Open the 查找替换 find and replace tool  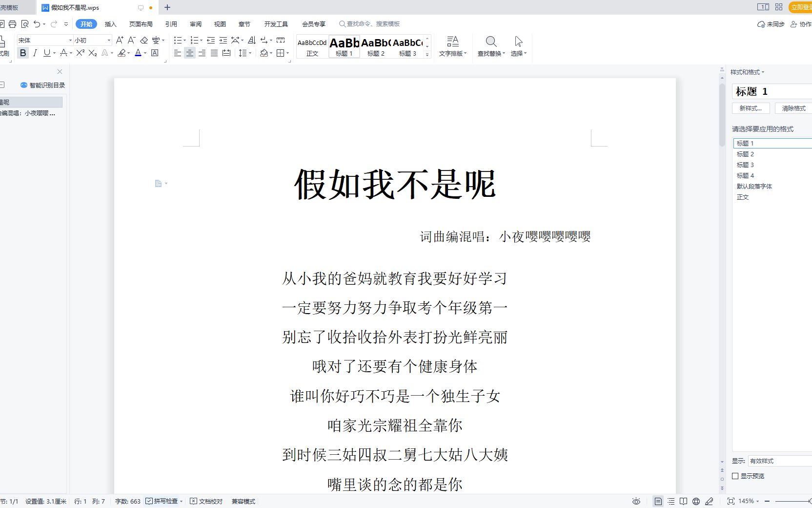491,46
